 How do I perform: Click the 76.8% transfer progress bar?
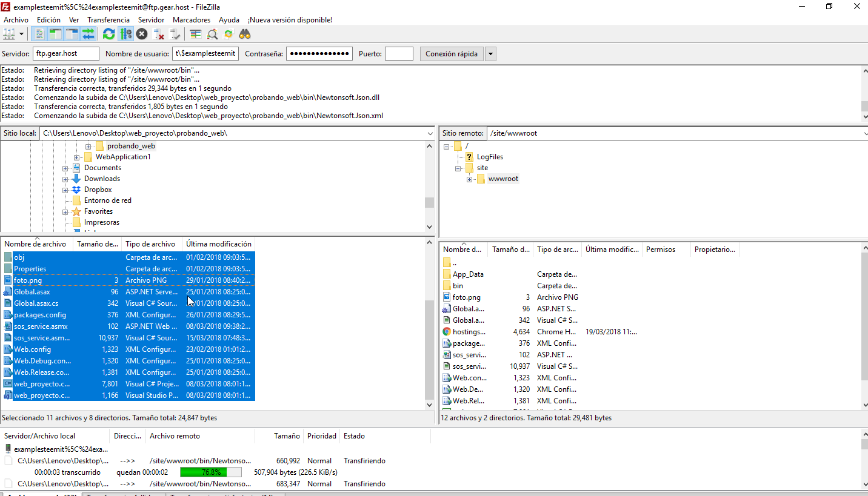211,472
